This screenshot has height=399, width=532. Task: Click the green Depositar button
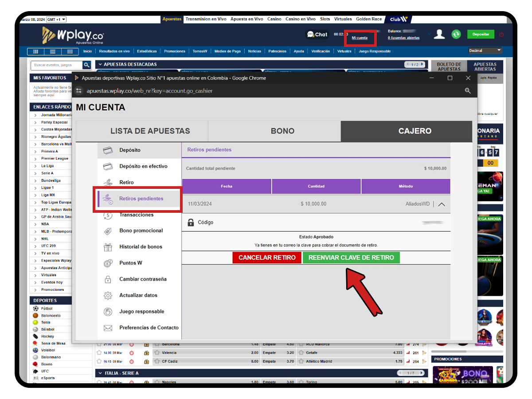point(481,34)
